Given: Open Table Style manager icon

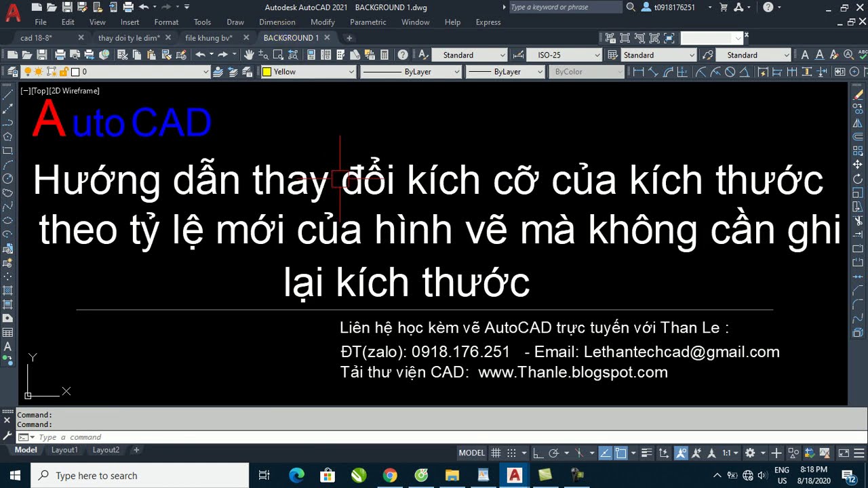Looking at the screenshot, I should (613, 55).
